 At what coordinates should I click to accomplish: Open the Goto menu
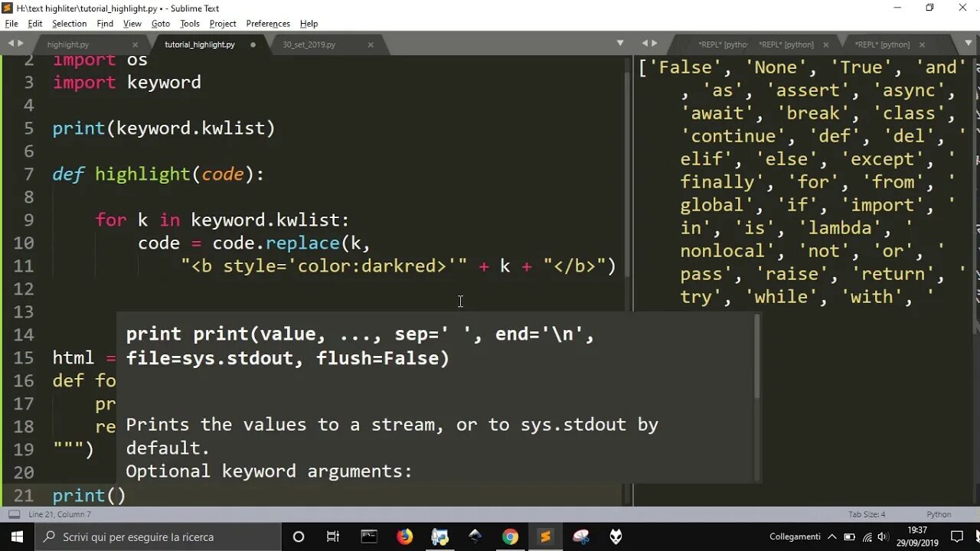click(x=161, y=24)
